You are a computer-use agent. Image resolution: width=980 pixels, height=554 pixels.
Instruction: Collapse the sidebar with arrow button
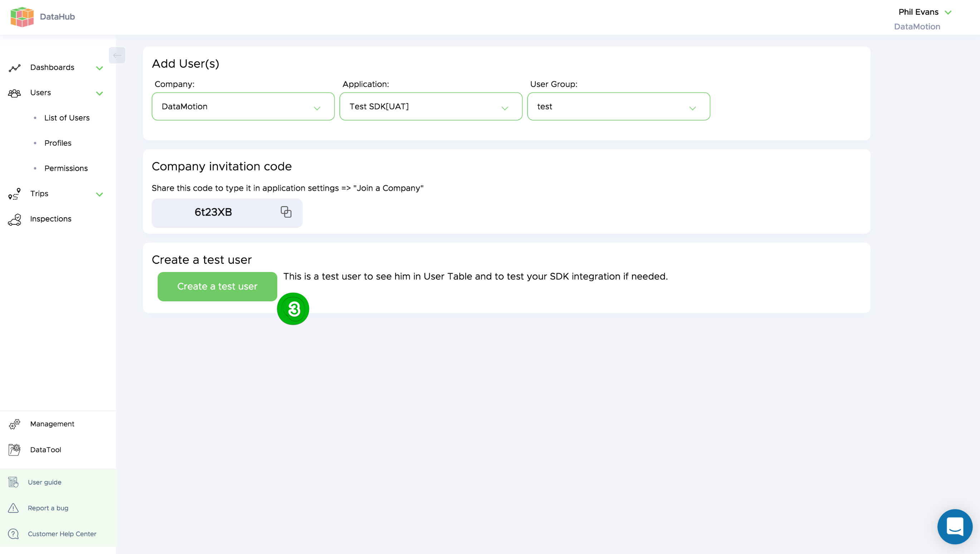(x=117, y=55)
